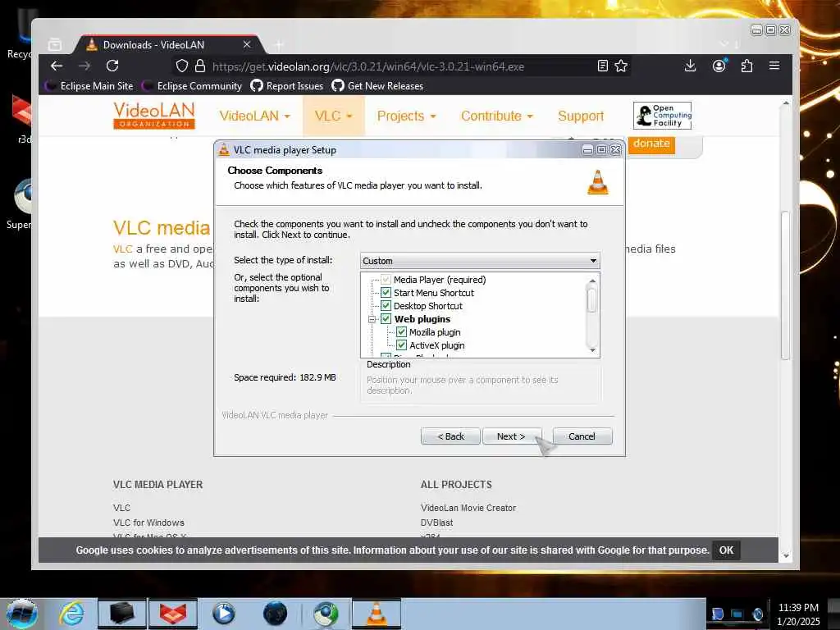
Task: Open the account profile icon
Action: tap(719, 66)
